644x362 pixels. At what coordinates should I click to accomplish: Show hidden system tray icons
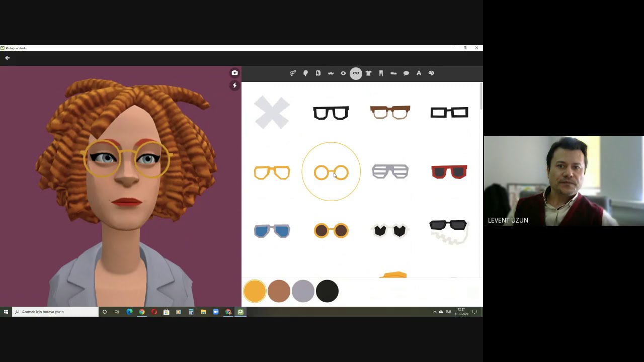click(x=435, y=312)
